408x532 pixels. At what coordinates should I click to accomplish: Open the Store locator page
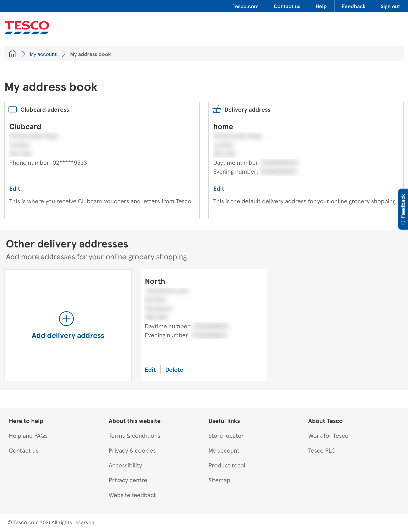226,436
